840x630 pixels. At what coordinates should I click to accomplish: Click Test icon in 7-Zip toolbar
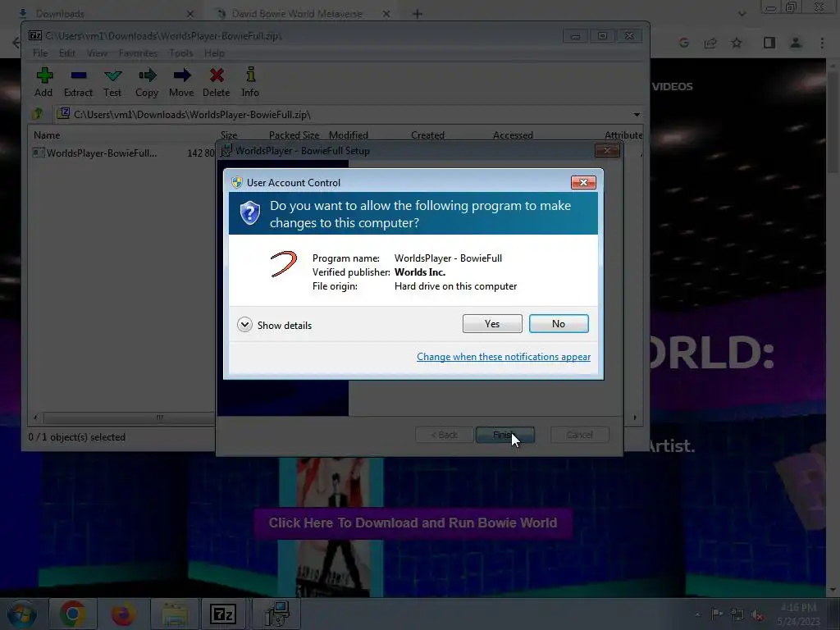coord(112,82)
